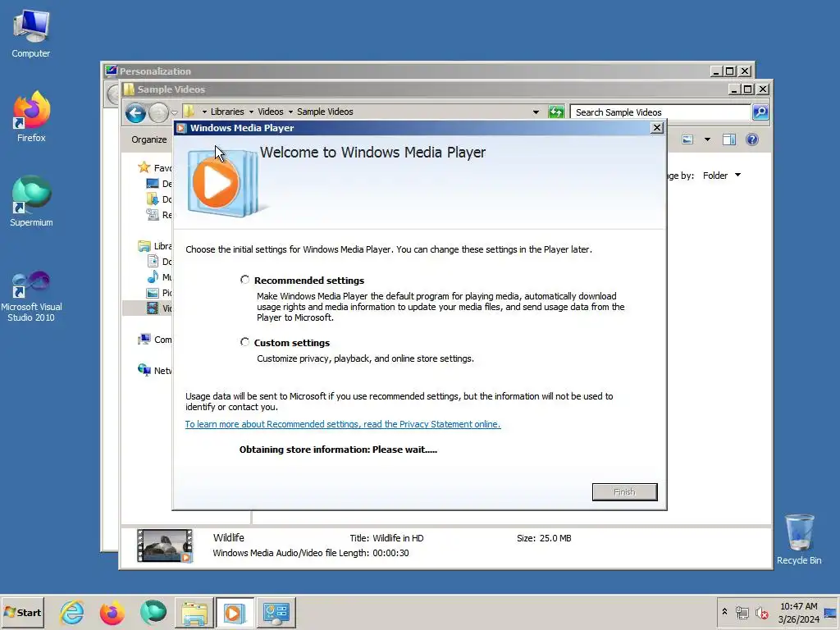840x630 pixels.
Task: Expand the arrow before Libraries breadcrumb
Action: pyautogui.click(x=204, y=112)
